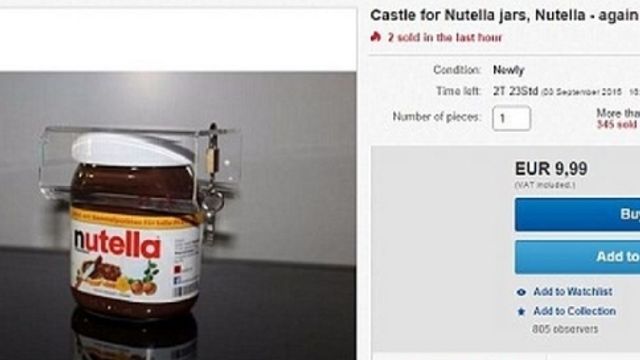The width and height of the screenshot is (640, 360).
Task: Click the 345 sold link
Action: [618, 124]
